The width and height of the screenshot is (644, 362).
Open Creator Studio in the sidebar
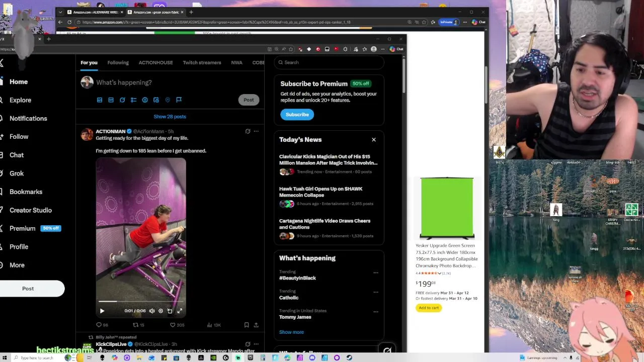click(x=31, y=210)
